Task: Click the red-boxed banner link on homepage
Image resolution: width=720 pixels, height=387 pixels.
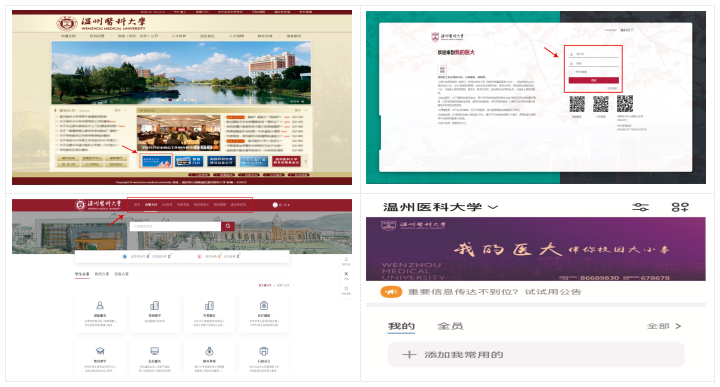Action: 156,161
